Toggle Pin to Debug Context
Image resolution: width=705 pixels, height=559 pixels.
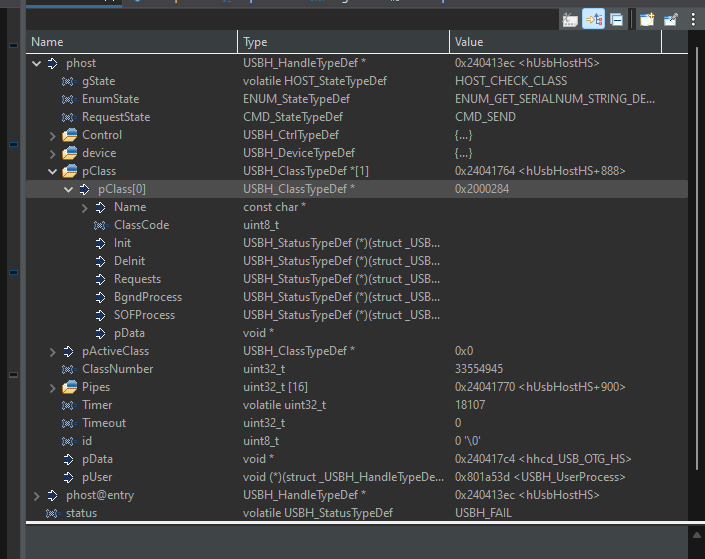670,19
